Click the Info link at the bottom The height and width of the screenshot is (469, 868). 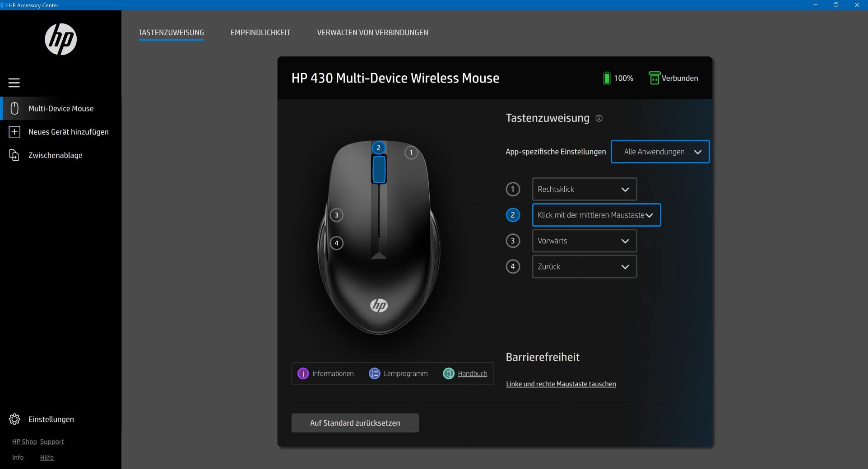18,458
